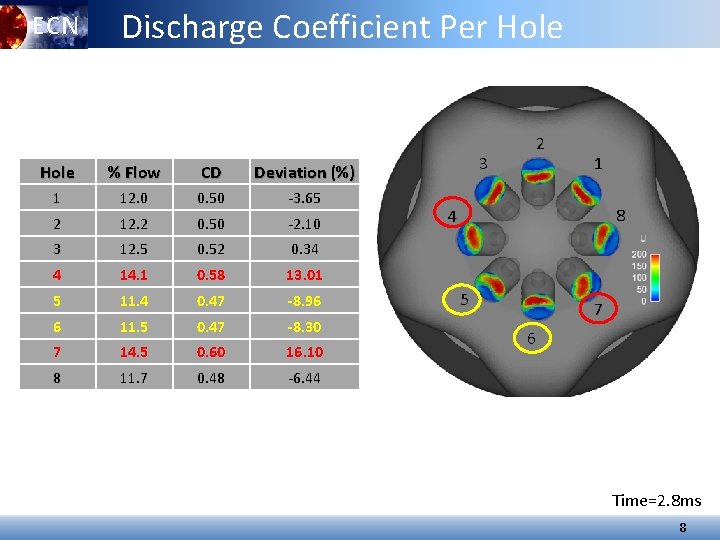
Task: Click the red-circled 7 label on the diagram
Action: coord(598,308)
